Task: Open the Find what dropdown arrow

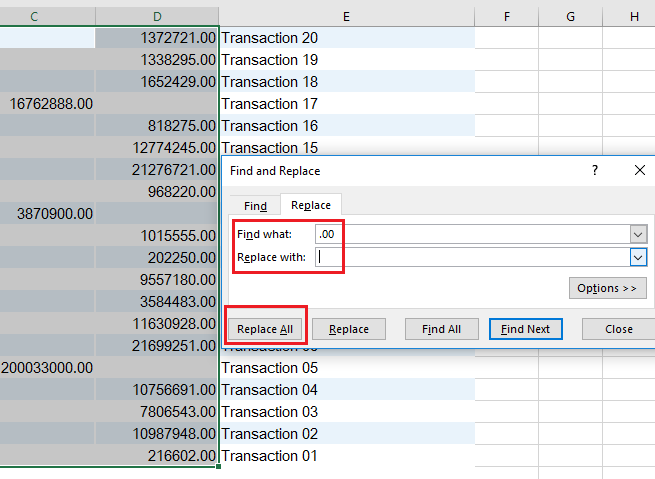Action: tap(638, 233)
